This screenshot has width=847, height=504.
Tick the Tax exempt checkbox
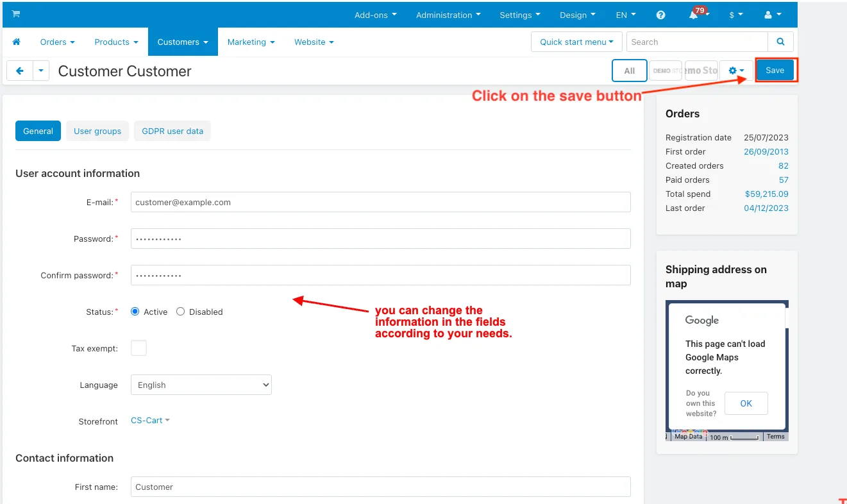tap(138, 348)
